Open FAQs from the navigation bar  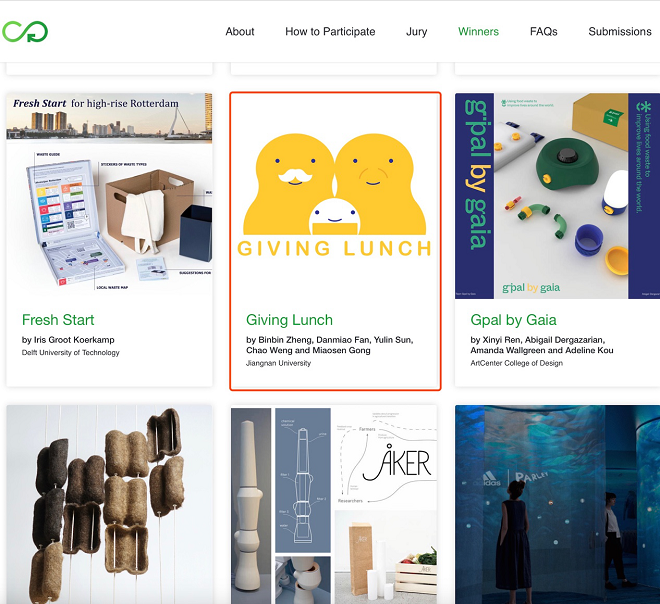(543, 32)
